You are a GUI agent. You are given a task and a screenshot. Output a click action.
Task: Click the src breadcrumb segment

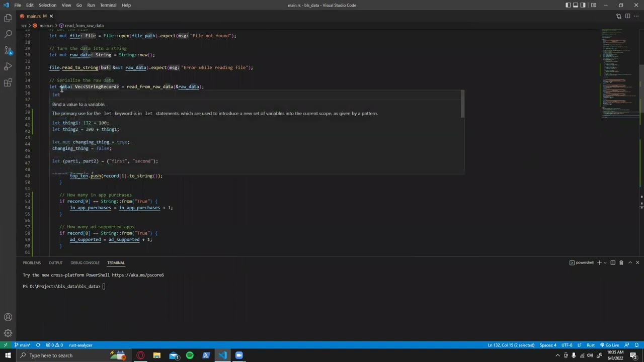pos(24,26)
